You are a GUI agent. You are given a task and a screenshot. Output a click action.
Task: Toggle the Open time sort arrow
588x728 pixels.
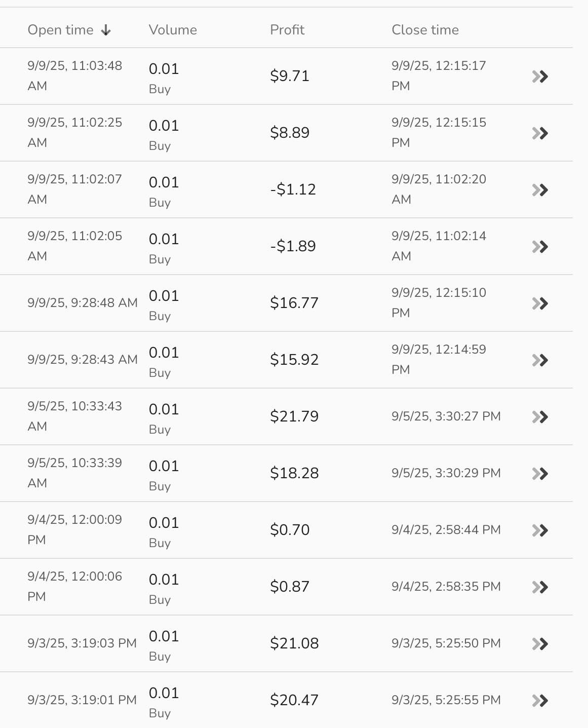106,30
